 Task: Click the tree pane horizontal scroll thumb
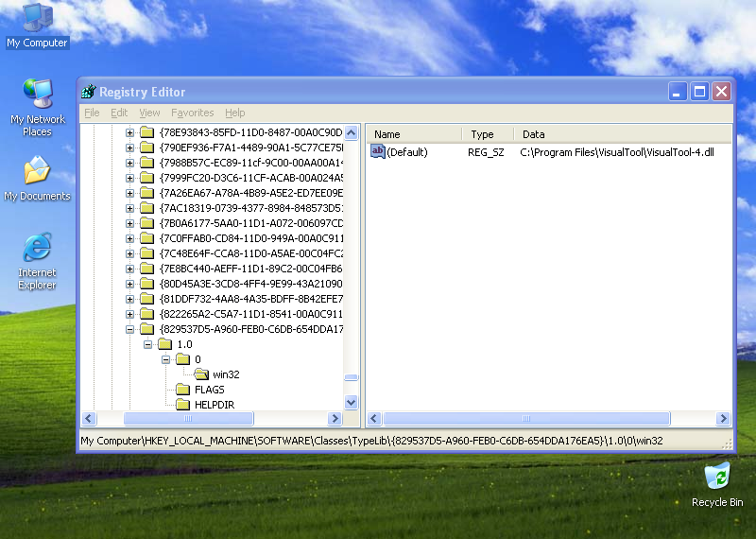(188, 418)
